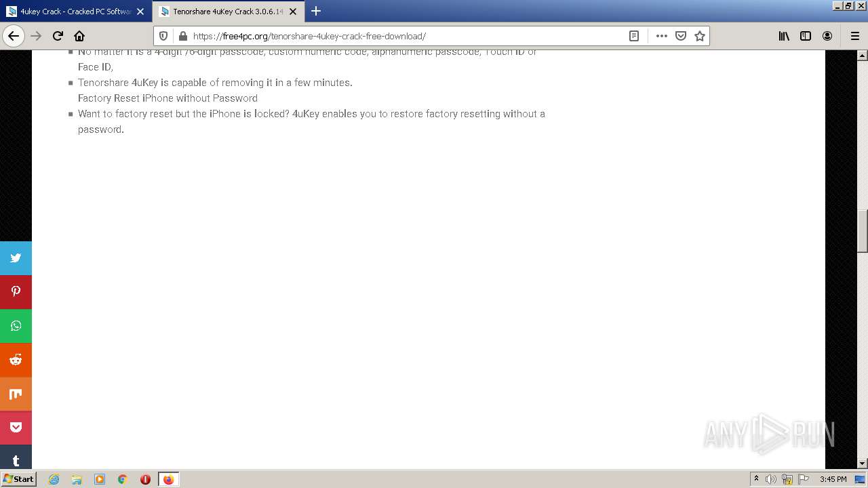
Task: Close the Tenorshare 4uKey tab
Action: point(293,12)
